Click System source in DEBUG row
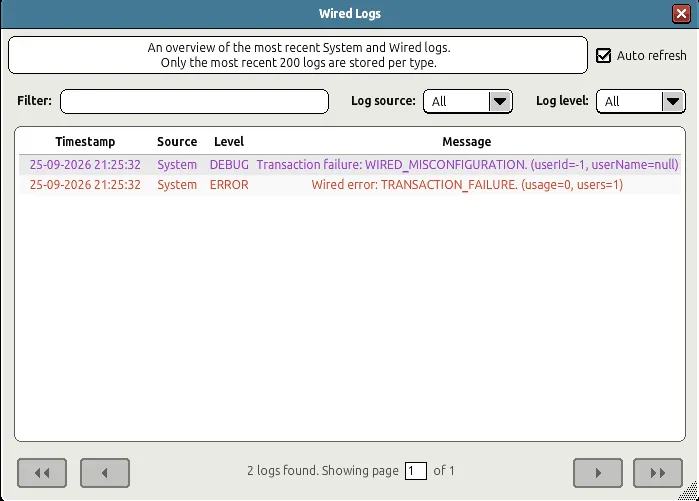This screenshot has width=699, height=501. click(x=177, y=165)
